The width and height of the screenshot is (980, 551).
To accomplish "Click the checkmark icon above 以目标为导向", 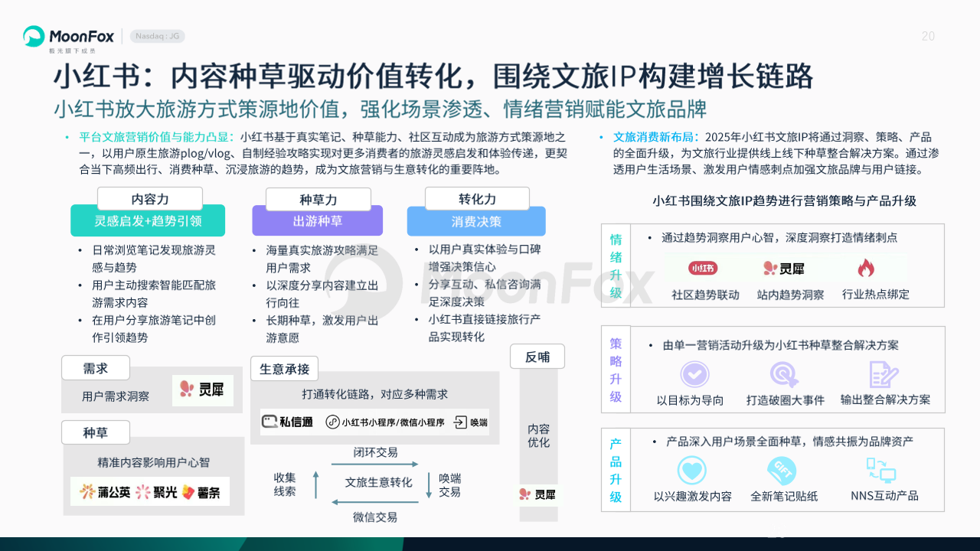I will click(x=694, y=374).
